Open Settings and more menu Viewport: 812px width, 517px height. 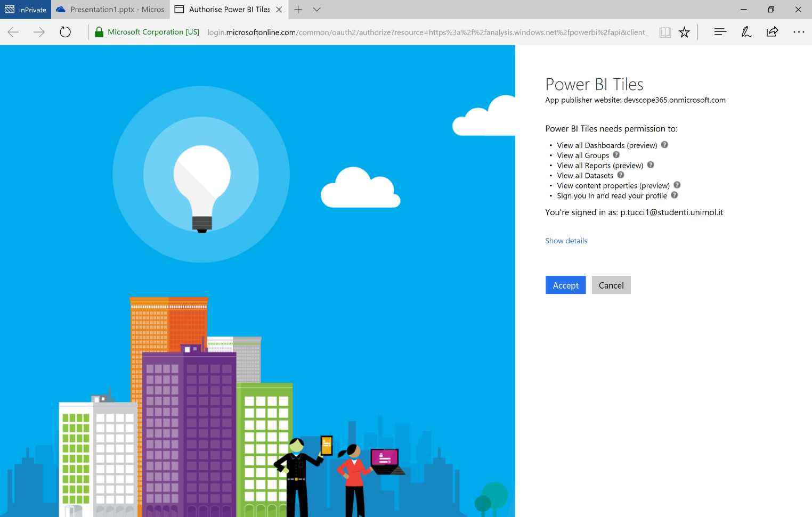tap(798, 32)
